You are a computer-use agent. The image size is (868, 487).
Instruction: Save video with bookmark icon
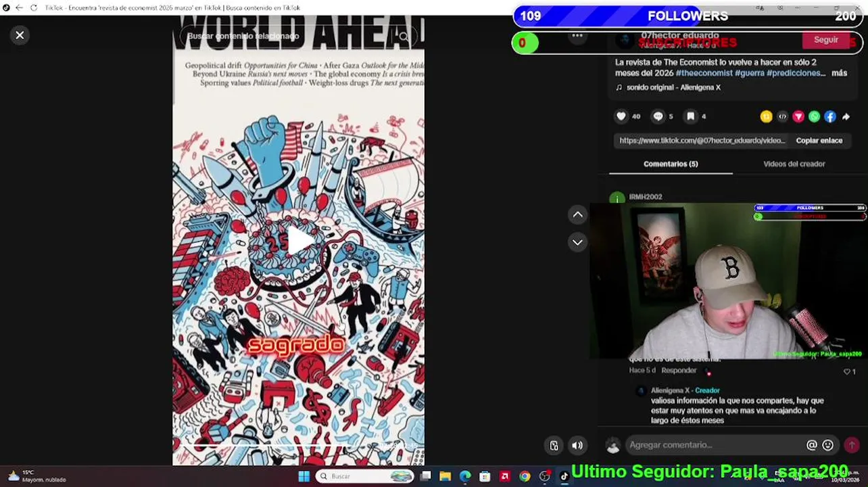click(690, 116)
